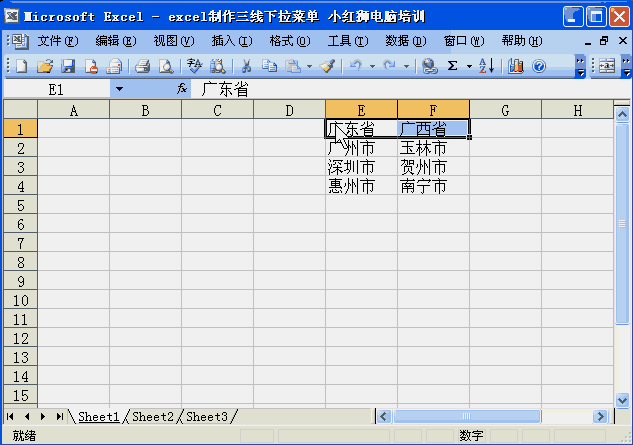The height and width of the screenshot is (445, 633).
Task: Click the horizontal scrollbar thumb
Action: [467, 416]
